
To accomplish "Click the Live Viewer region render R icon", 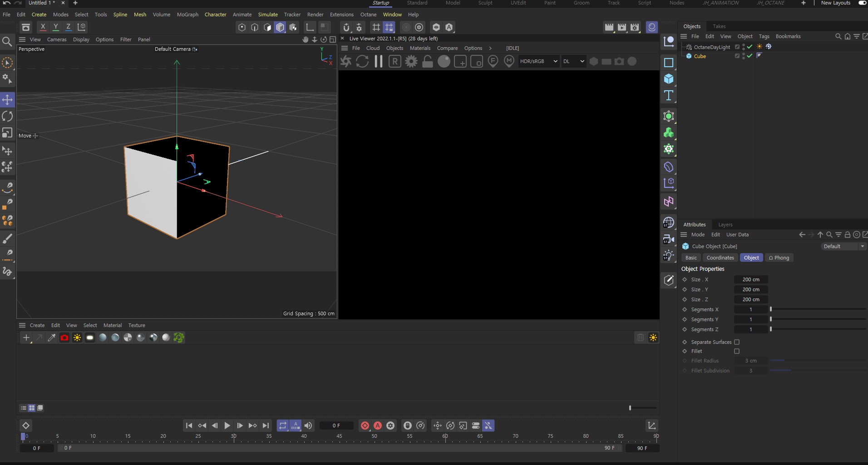I will 395,61.
